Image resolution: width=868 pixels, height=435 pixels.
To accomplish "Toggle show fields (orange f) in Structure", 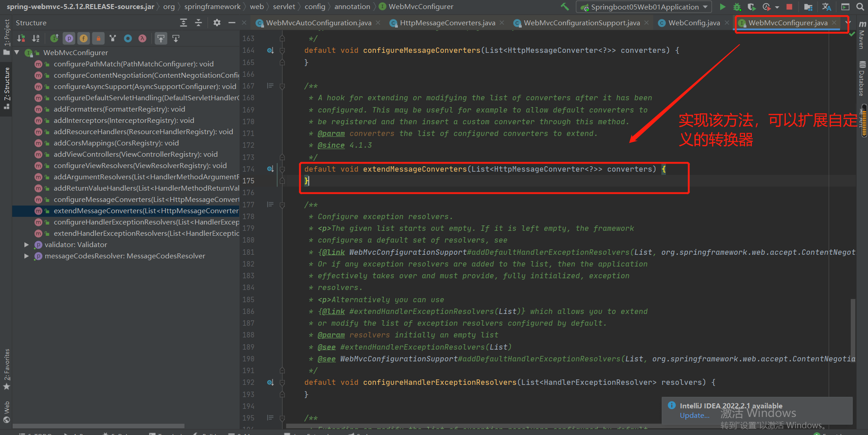I will tap(84, 38).
